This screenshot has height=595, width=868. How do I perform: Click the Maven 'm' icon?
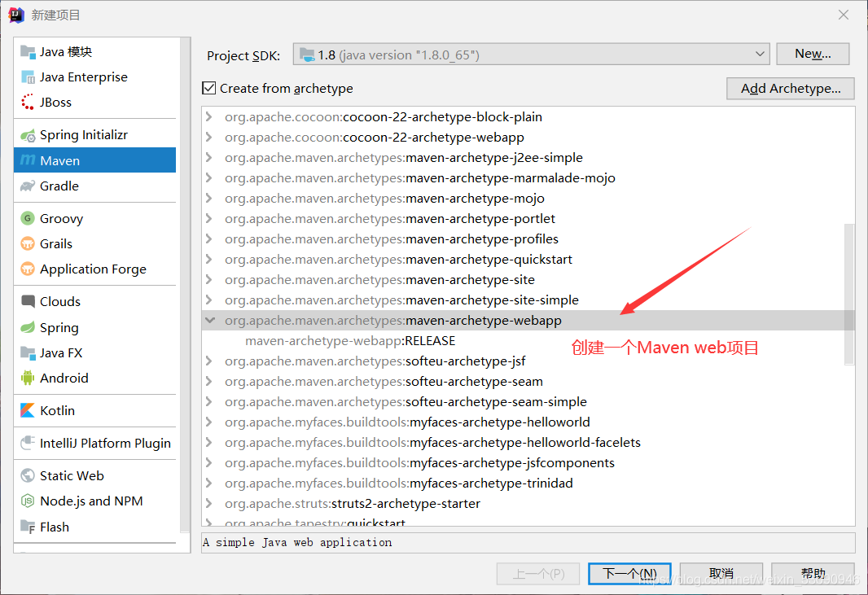tap(28, 160)
